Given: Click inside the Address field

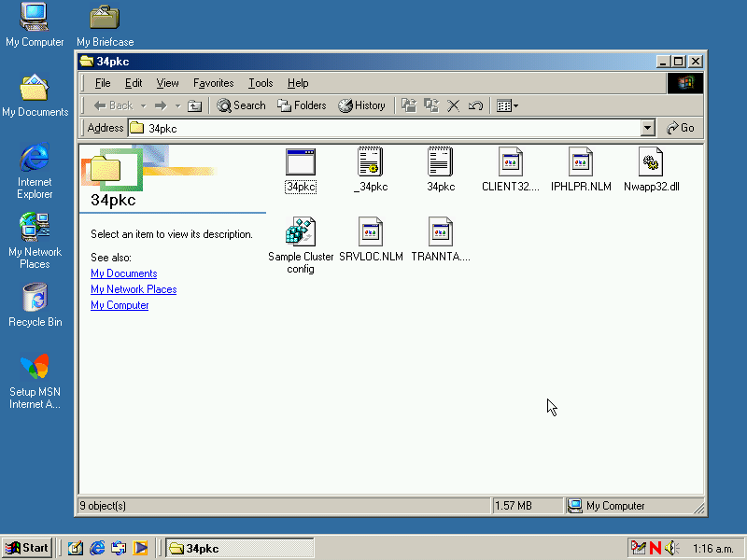Looking at the screenshot, I should [384, 128].
